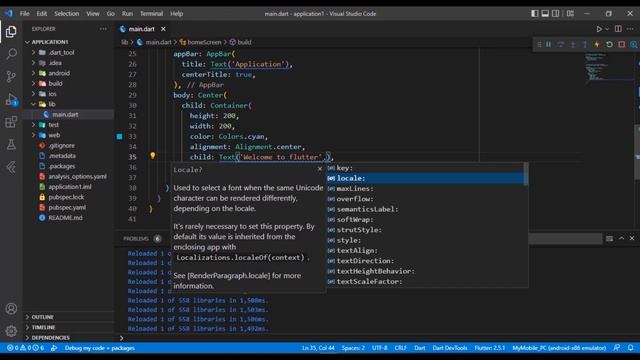Click the notifications bell in status bar
This screenshot has height=360, width=640.
point(631,348)
